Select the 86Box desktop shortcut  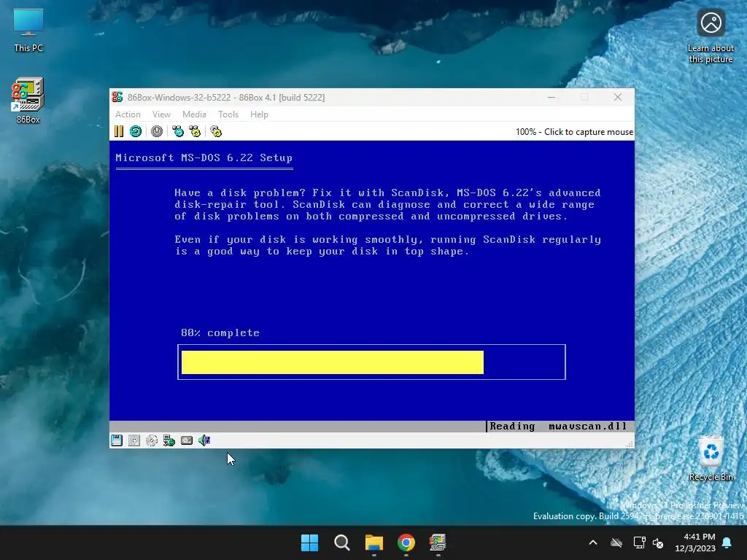pos(28,101)
